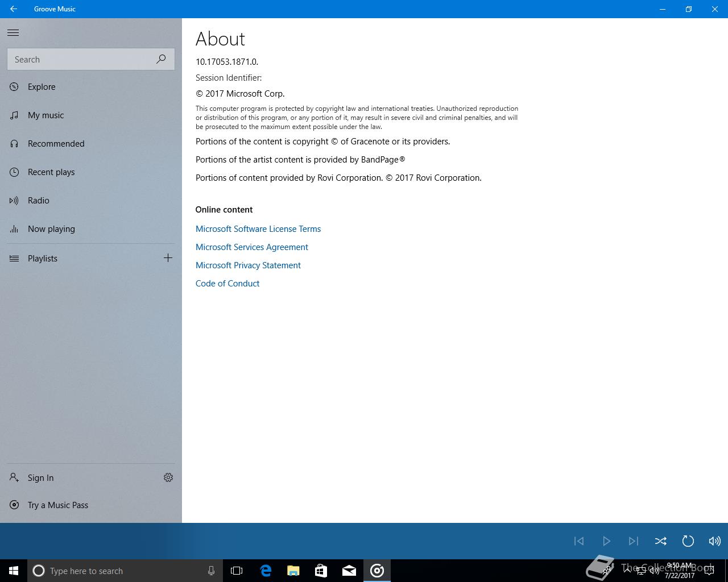
Task: Go back using the title bar arrow
Action: pyautogui.click(x=14, y=9)
